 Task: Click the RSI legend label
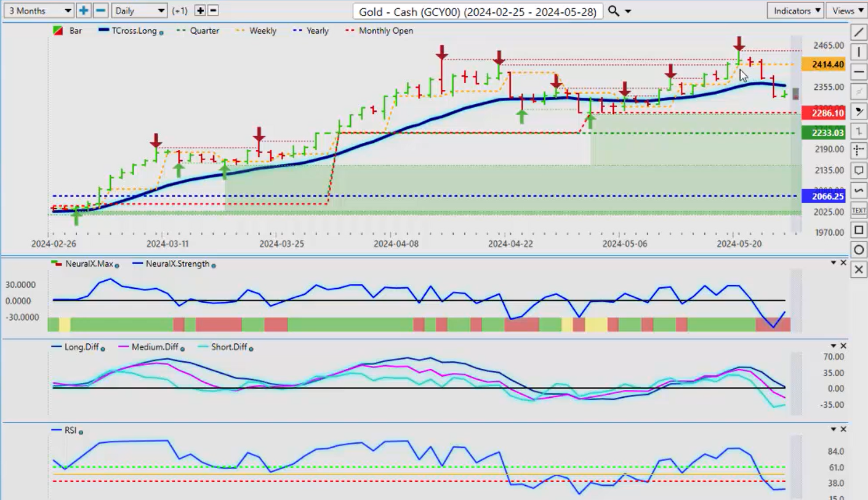click(70, 430)
